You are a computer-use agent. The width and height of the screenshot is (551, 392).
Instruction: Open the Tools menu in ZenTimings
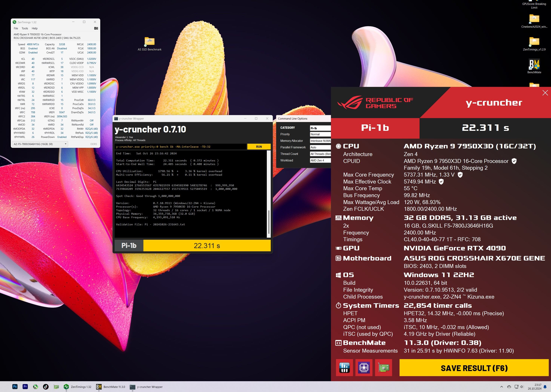[25, 28]
